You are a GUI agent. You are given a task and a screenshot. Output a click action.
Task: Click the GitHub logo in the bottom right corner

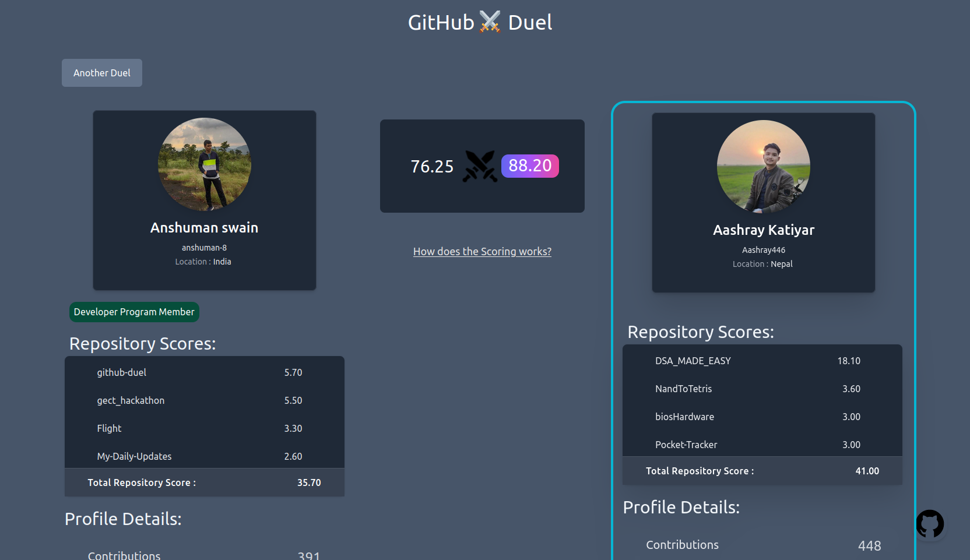(930, 524)
